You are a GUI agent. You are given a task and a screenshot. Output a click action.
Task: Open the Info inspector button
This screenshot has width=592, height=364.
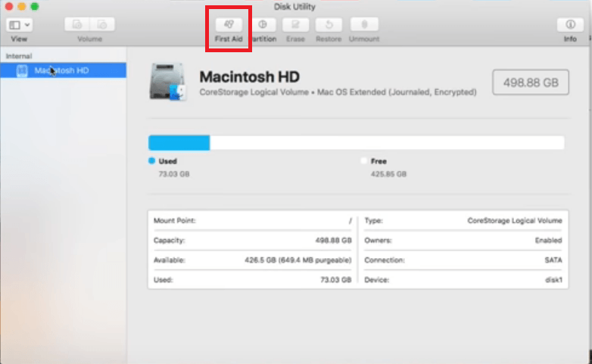pos(569,25)
